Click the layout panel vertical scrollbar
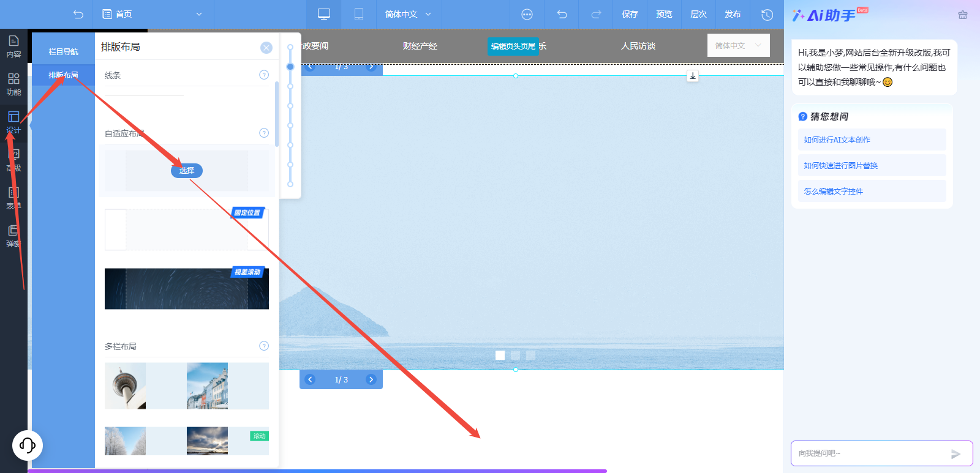The width and height of the screenshot is (980, 473). [x=277, y=114]
